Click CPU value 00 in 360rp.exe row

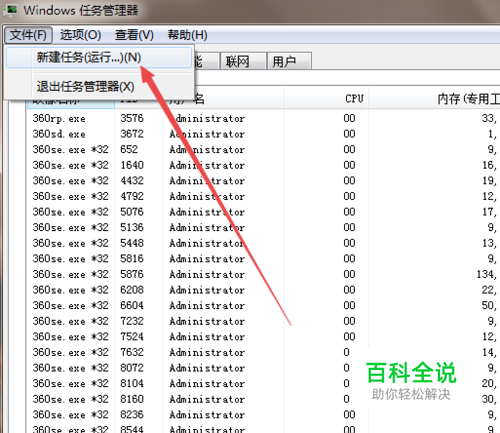pyautogui.click(x=349, y=118)
